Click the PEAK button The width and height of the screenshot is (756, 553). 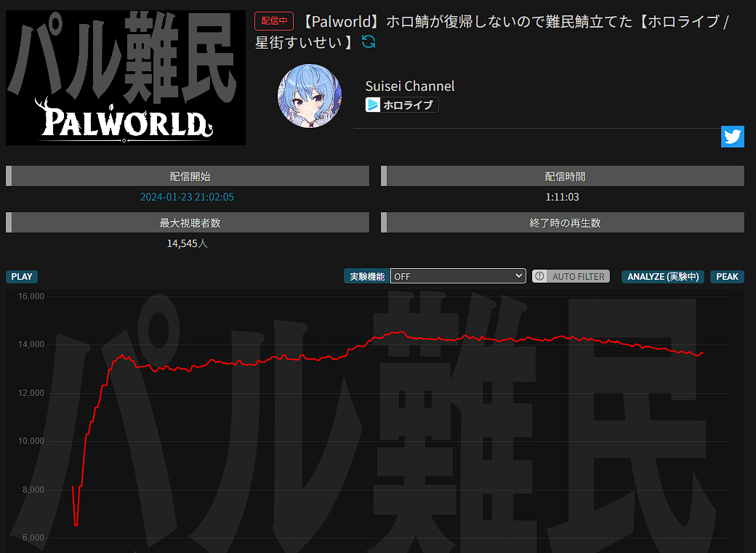point(727,277)
